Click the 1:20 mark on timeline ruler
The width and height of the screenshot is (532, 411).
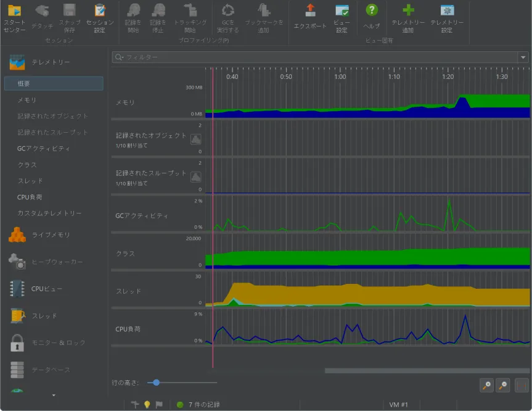[448, 77]
